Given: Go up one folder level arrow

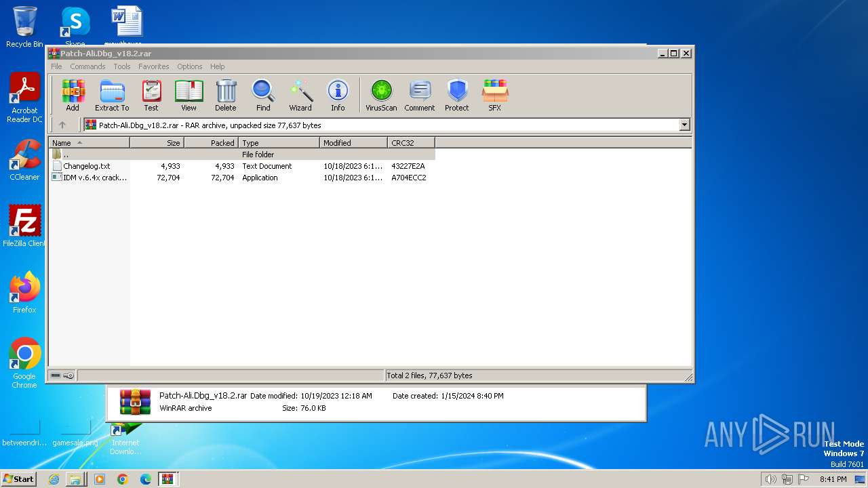Looking at the screenshot, I should point(62,125).
